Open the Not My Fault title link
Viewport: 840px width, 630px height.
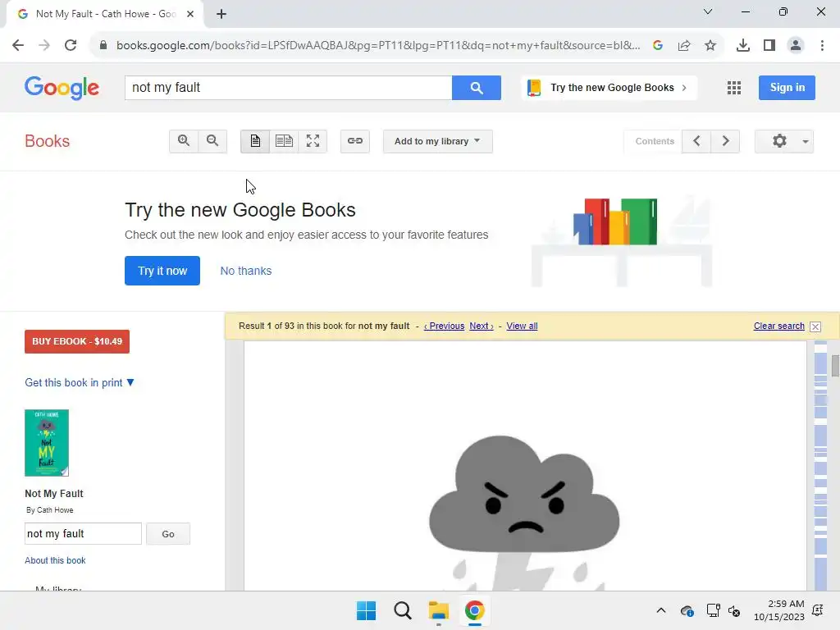pyautogui.click(x=54, y=493)
